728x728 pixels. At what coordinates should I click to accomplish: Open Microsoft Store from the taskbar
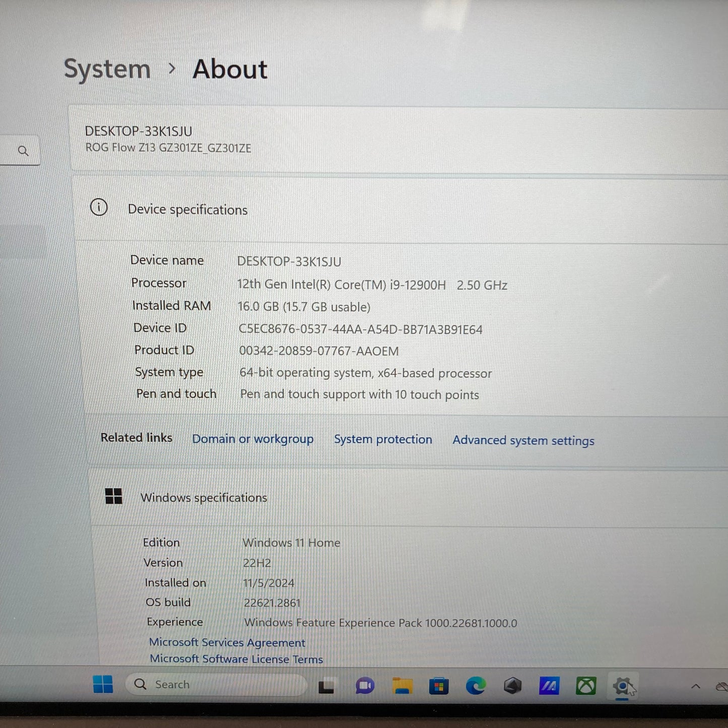tap(439, 686)
